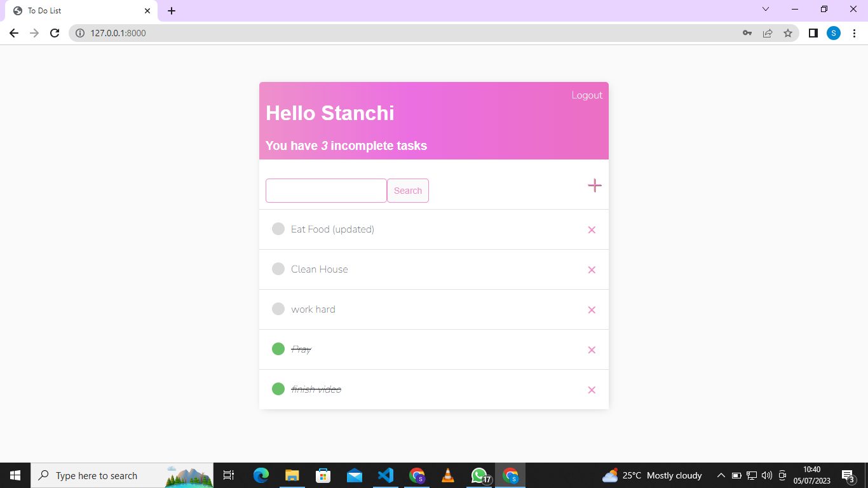The height and width of the screenshot is (488, 868).
Task: Delete the Pray task
Action: pos(592,350)
